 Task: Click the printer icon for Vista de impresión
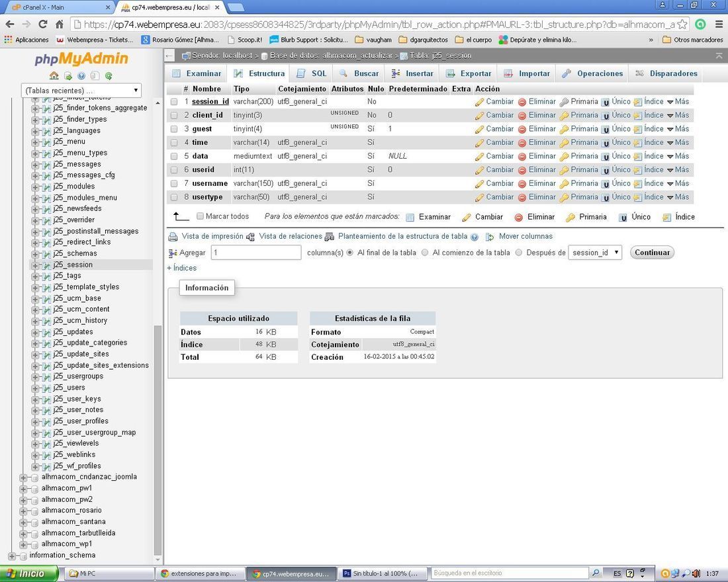173,237
